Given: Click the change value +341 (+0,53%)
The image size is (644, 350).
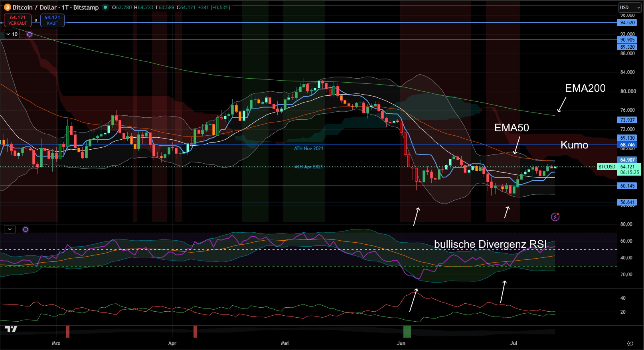Looking at the screenshot, I should (214, 8).
